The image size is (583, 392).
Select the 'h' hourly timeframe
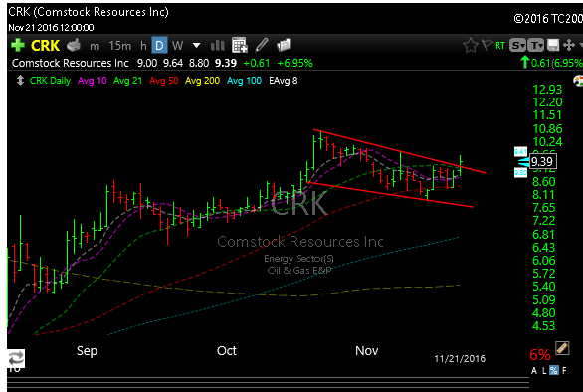[x=143, y=46]
